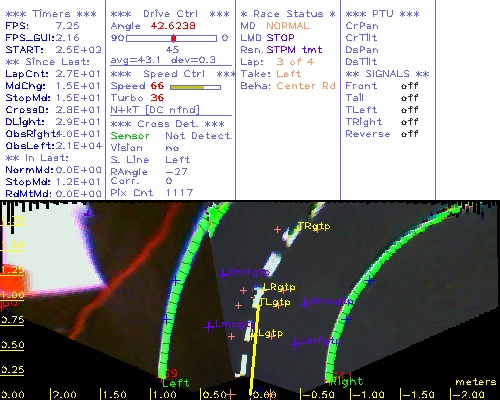Click the Angle reading 42.6238

pos(173,26)
